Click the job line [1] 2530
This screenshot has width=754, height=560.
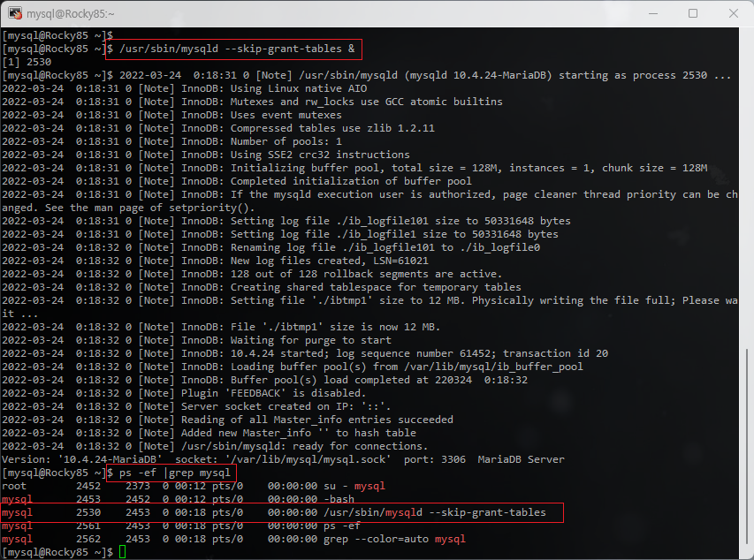[x=27, y=62]
